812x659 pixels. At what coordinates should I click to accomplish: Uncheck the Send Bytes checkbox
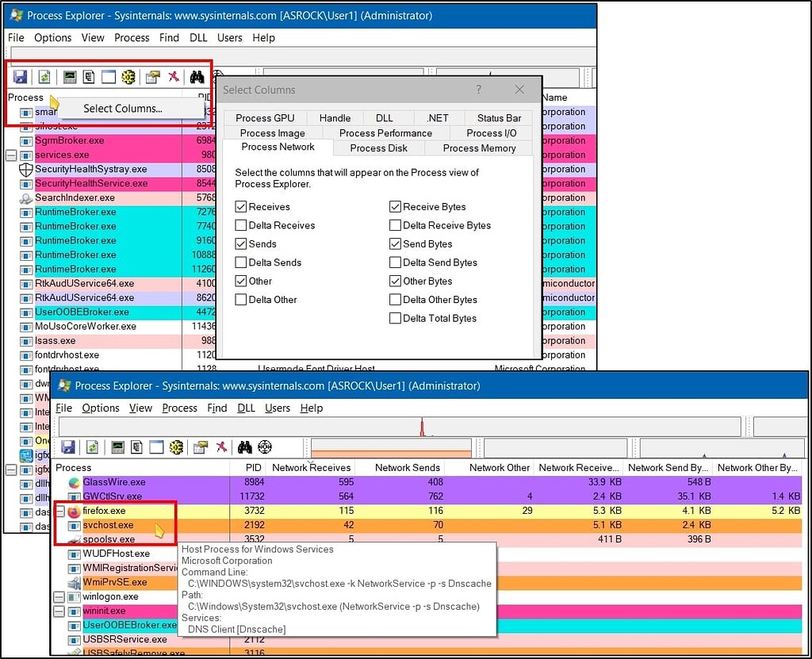(395, 244)
